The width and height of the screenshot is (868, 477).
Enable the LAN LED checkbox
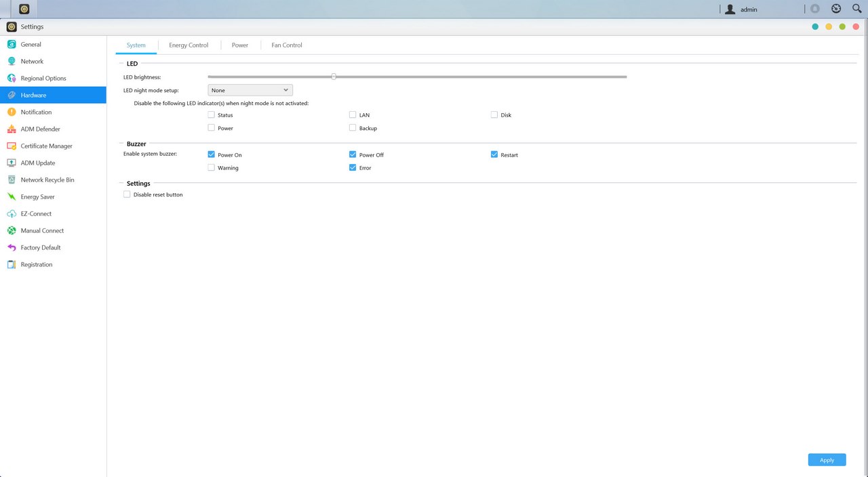[353, 115]
